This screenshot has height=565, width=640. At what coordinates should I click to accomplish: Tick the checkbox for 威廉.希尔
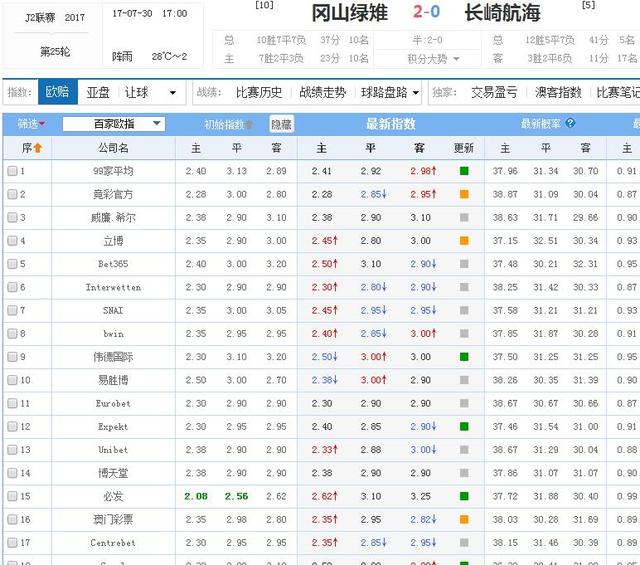coord(12,218)
